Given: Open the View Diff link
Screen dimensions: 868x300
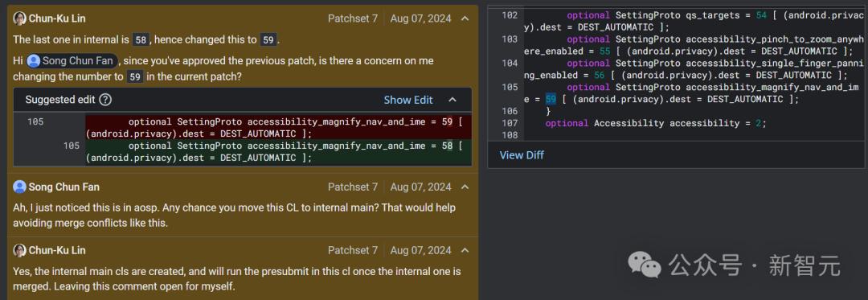Looking at the screenshot, I should 522,155.
